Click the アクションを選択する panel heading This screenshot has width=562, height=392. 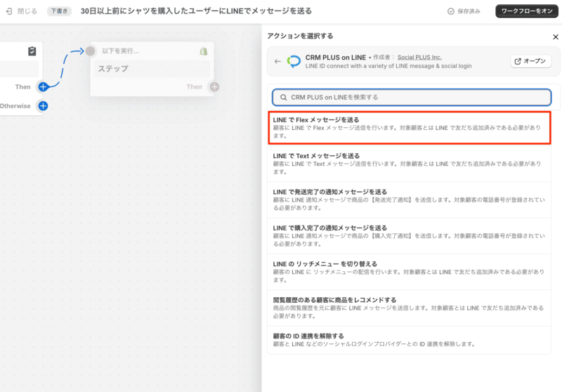point(300,36)
